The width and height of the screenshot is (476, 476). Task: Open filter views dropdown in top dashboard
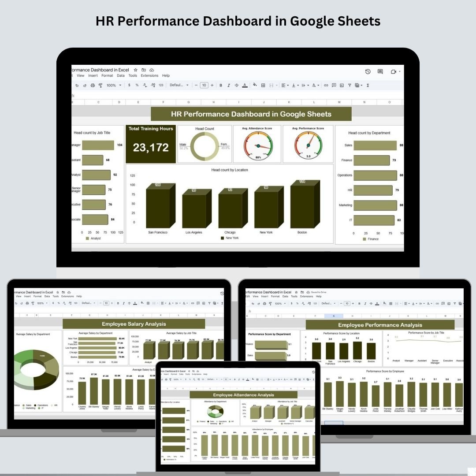[358, 86]
